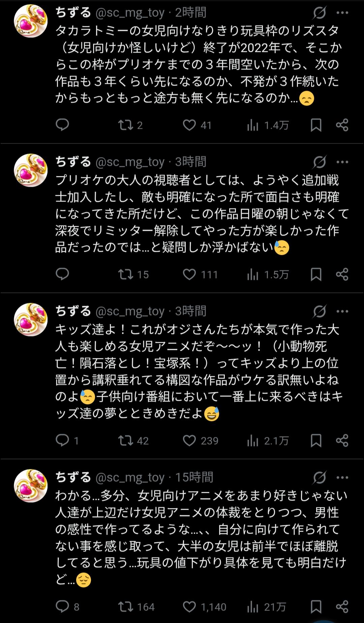Viewport: 364px width, 623px height.
Task: Share the first tweet from ちずる
Action: tap(342, 125)
